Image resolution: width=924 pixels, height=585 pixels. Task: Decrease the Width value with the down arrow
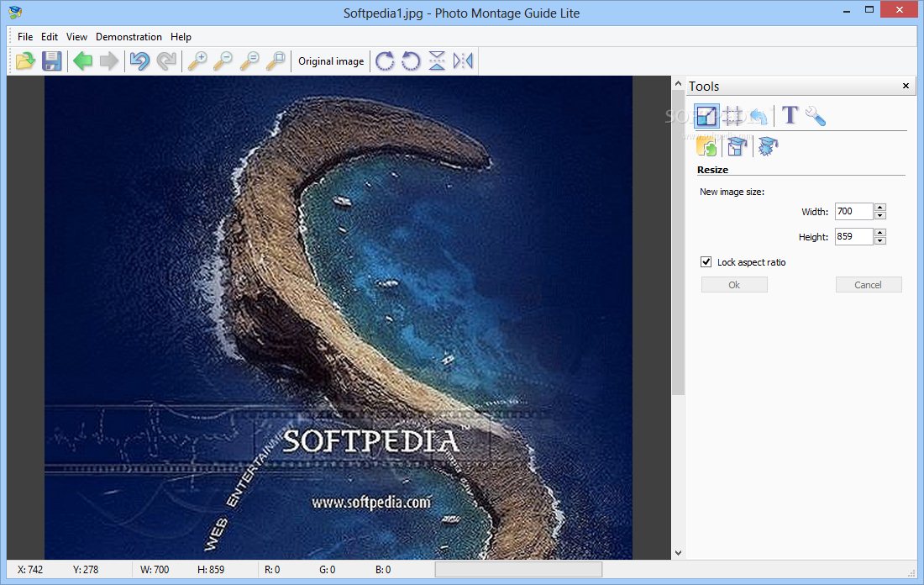879,215
